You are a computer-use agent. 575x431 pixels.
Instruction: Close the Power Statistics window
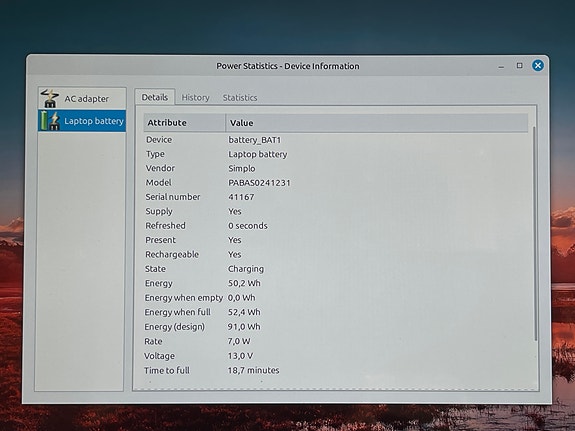538,66
